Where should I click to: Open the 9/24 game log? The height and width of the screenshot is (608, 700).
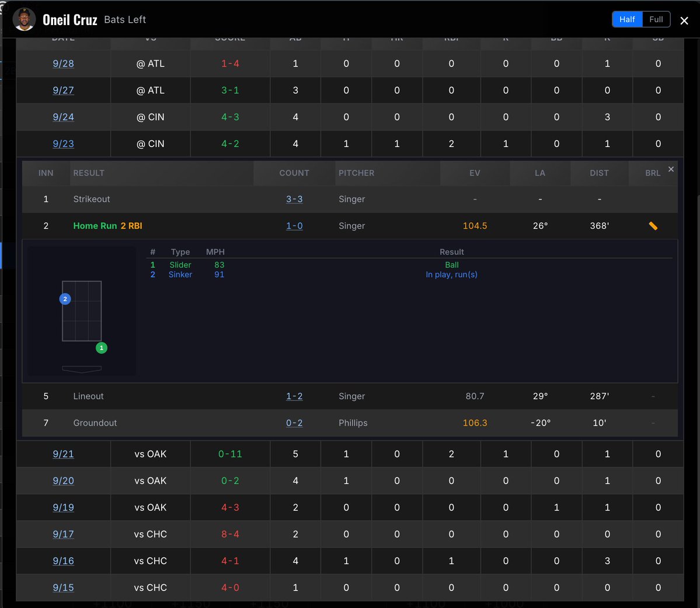tap(64, 117)
